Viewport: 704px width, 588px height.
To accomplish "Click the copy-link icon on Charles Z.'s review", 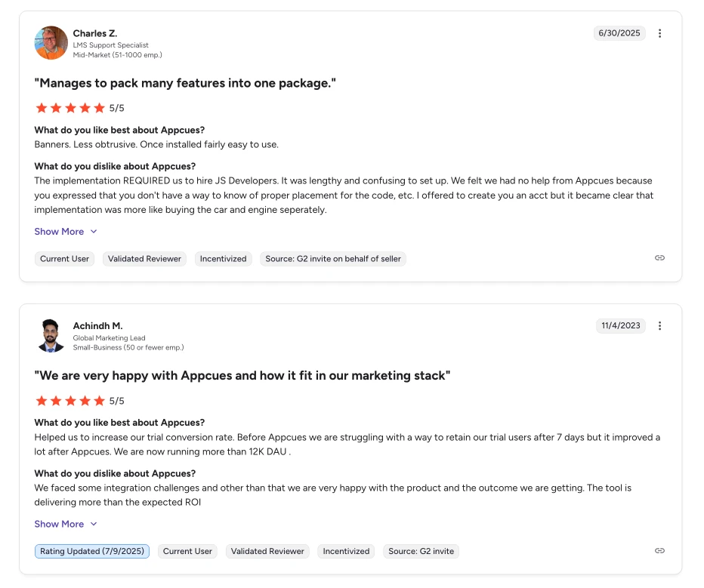I will click(659, 257).
